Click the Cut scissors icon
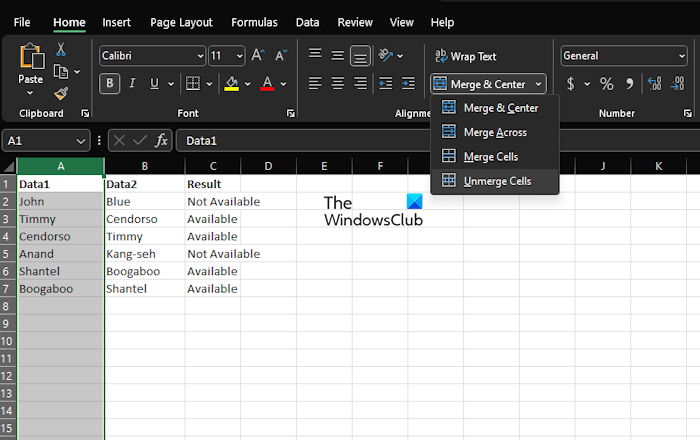Viewport: 700px width, 440px height. [x=61, y=49]
